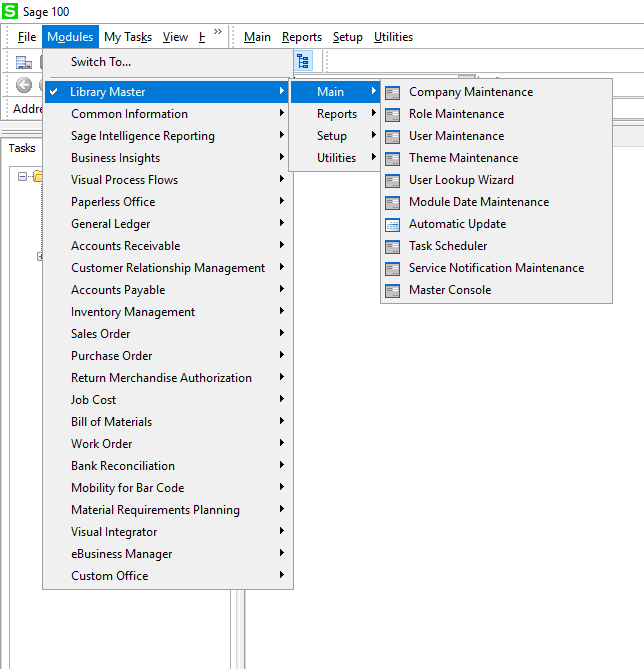Select Bank Reconciliation module

coord(167,466)
